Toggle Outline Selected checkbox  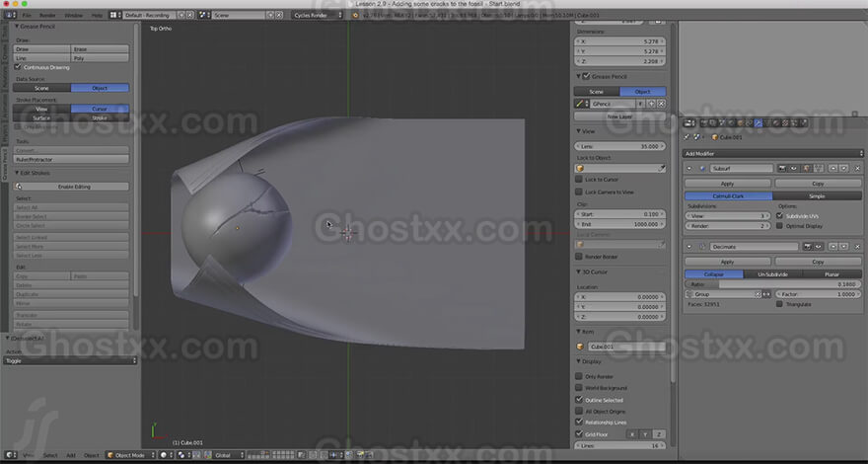(x=579, y=399)
